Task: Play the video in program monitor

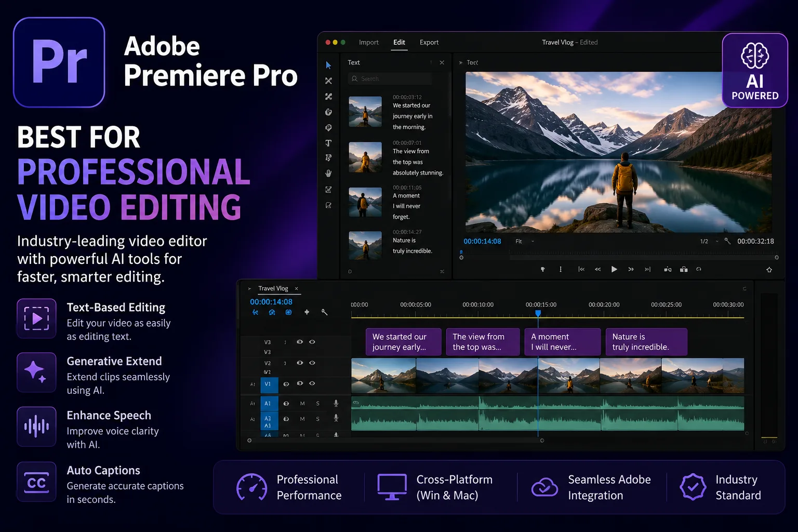Action: (614, 269)
